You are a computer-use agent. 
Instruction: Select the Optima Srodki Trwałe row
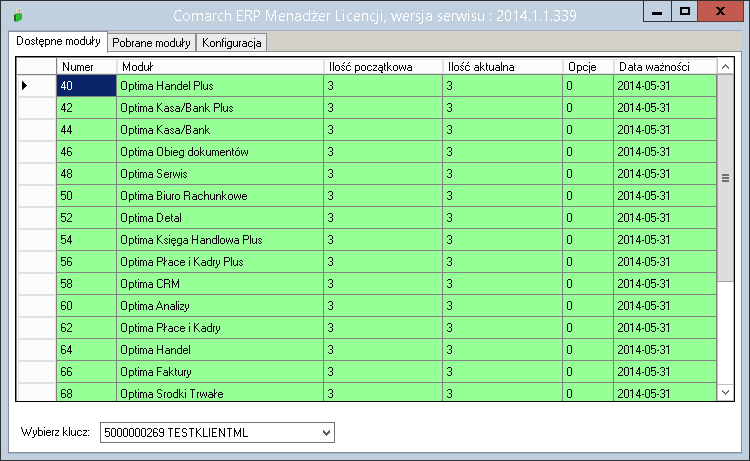367,392
